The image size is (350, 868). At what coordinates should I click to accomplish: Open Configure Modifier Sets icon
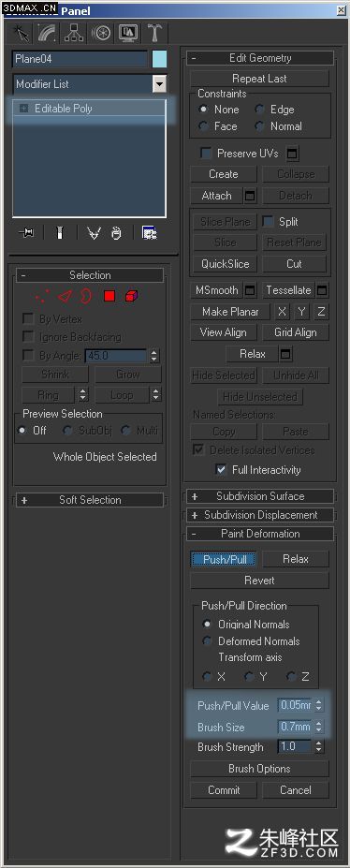coord(150,233)
